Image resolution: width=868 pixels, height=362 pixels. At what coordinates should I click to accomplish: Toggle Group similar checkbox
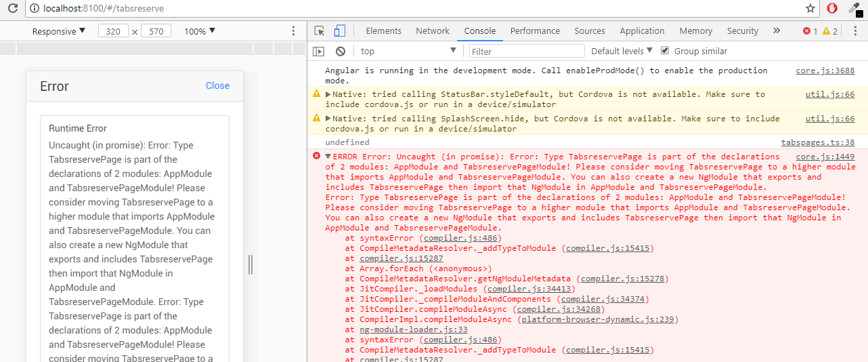[665, 51]
